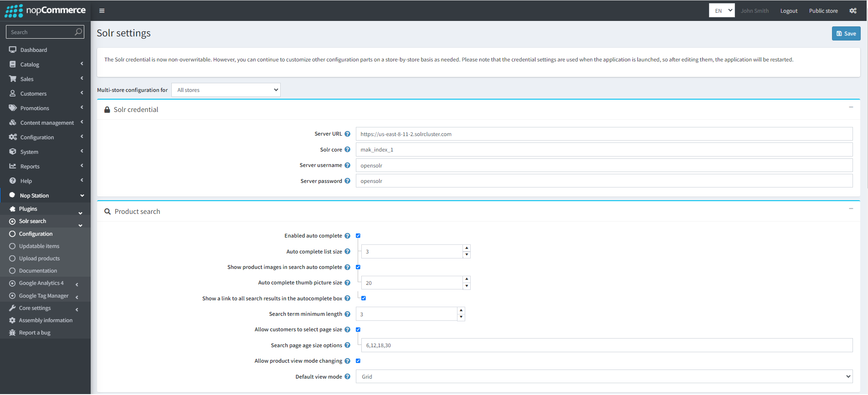Decrease Auto complete thumb picture size value
This screenshot has width=868, height=395.
click(467, 286)
